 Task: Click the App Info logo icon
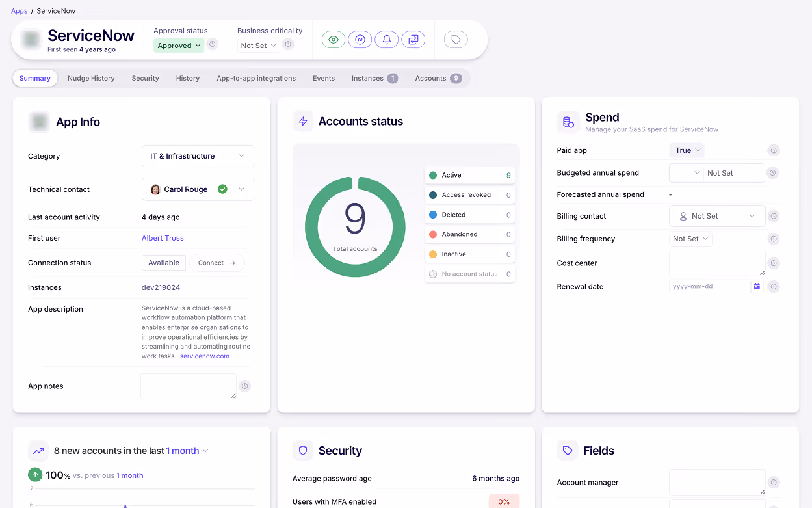pyautogui.click(x=39, y=122)
